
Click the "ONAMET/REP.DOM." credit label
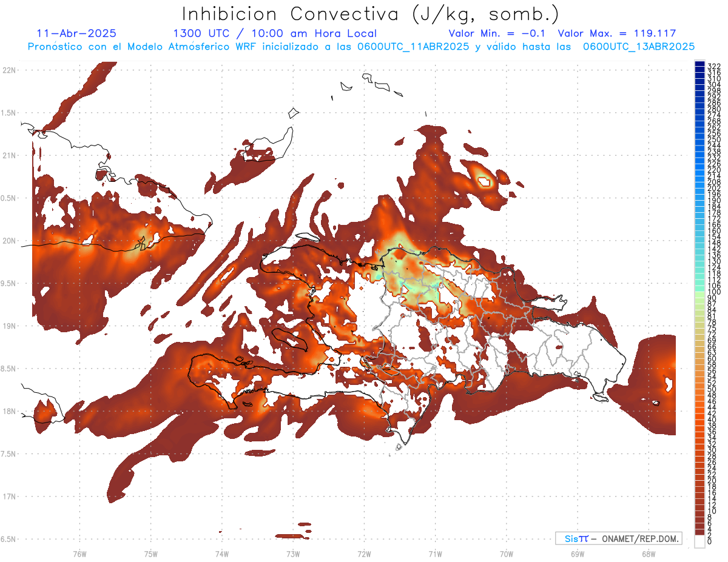click(x=641, y=538)
